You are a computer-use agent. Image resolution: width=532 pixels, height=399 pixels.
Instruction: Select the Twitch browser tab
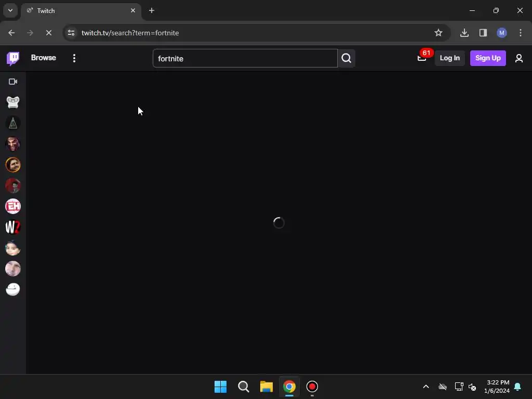[81, 11]
